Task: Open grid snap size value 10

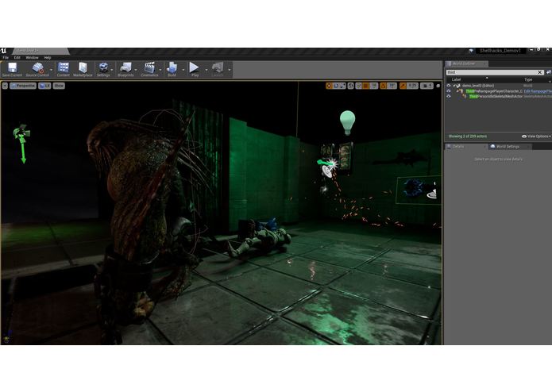Action: 374,86
